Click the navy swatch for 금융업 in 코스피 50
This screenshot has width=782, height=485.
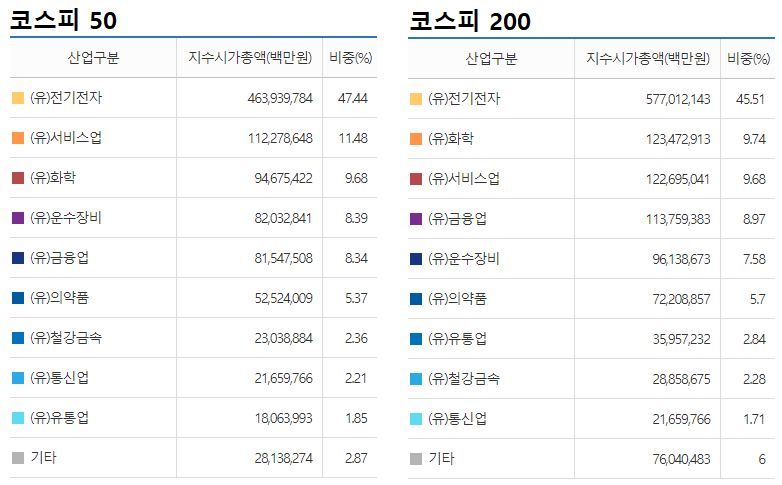coord(18,257)
